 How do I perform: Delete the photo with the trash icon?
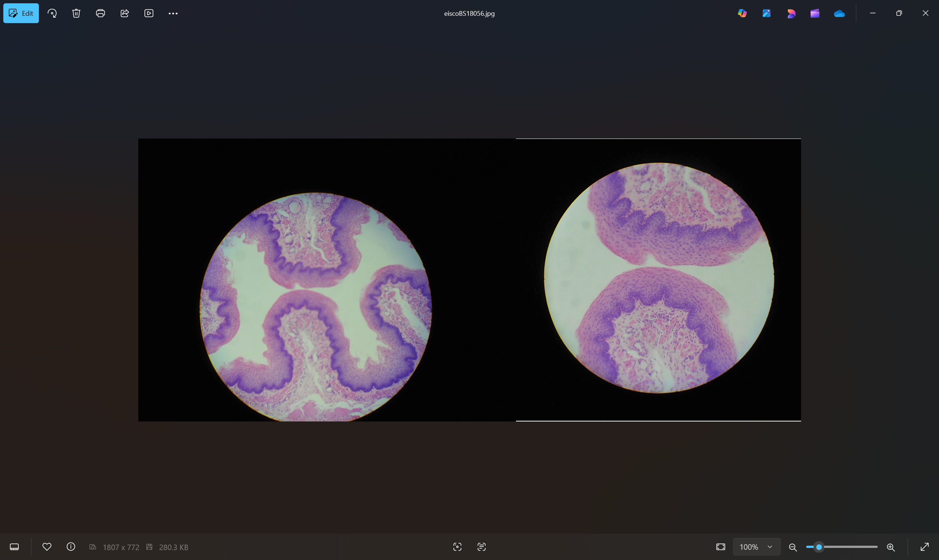tap(76, 13)
